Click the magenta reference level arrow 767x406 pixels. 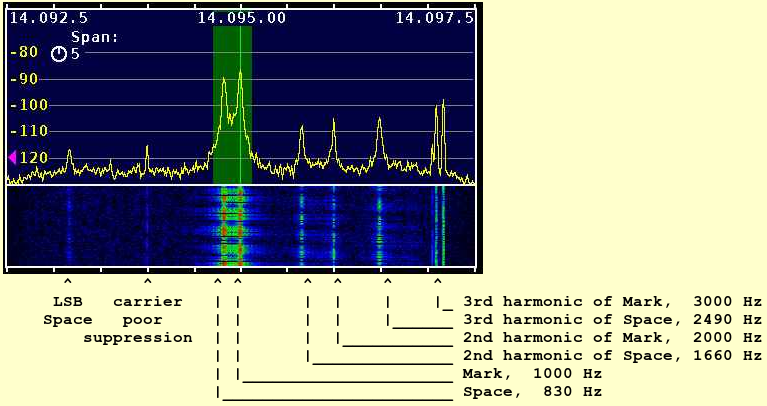pos(12,158)
